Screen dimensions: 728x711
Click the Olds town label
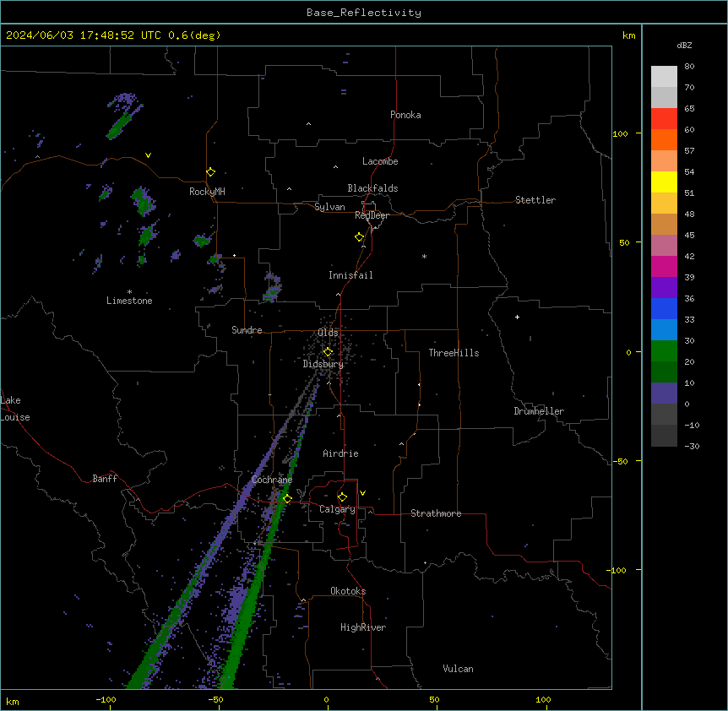tap(328, 333)
